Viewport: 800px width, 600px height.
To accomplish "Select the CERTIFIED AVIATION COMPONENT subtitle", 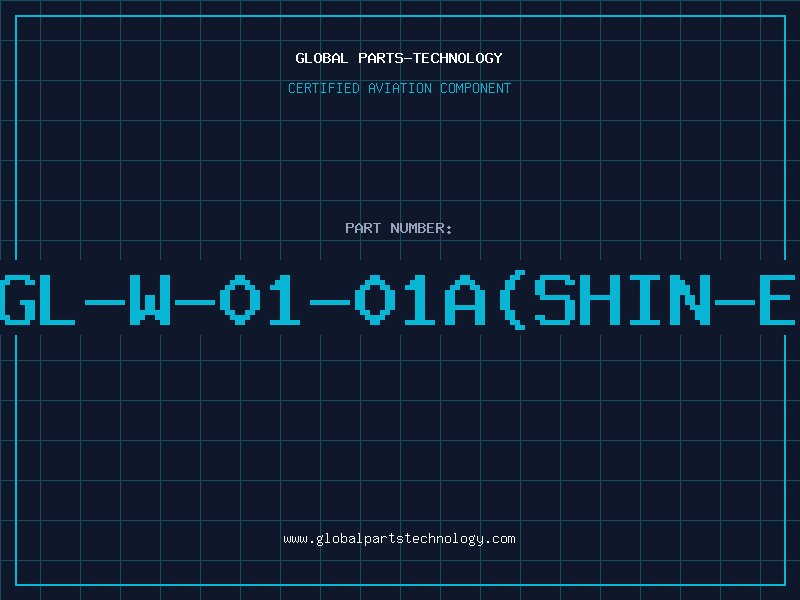I will pyautogui.click(x=399, y=88).
